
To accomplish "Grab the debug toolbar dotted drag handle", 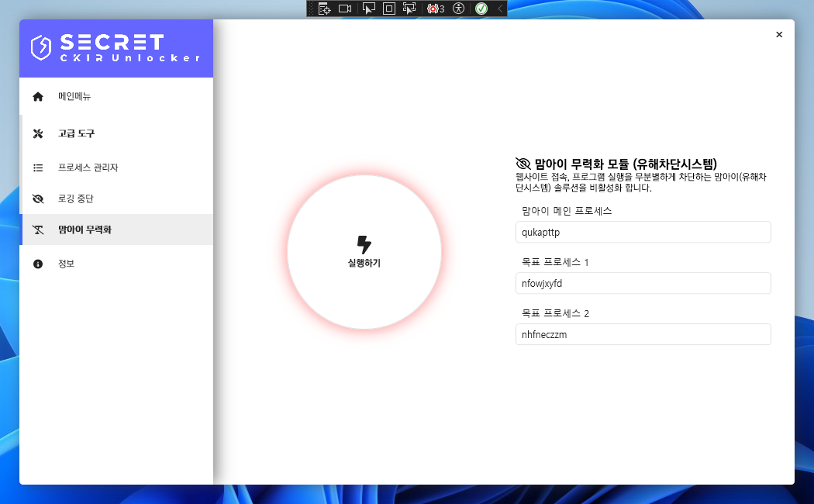I will pos(311,9).
